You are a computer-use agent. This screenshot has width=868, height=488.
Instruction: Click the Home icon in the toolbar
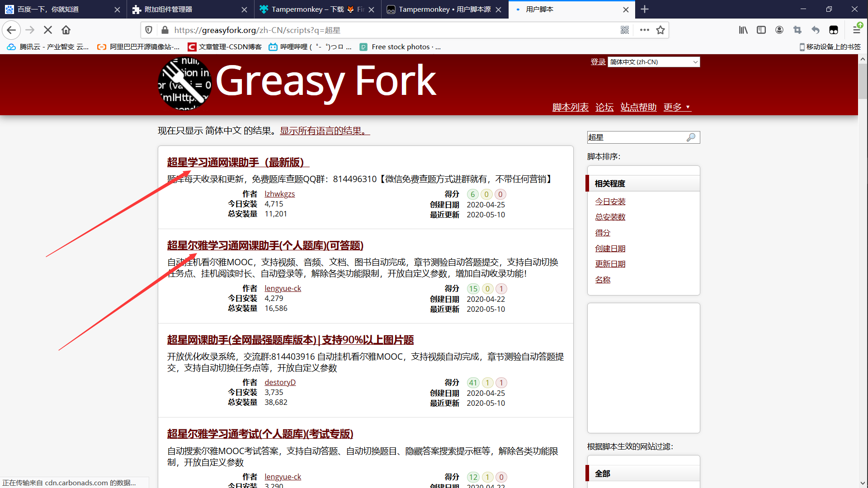click(x=66, y=30)
